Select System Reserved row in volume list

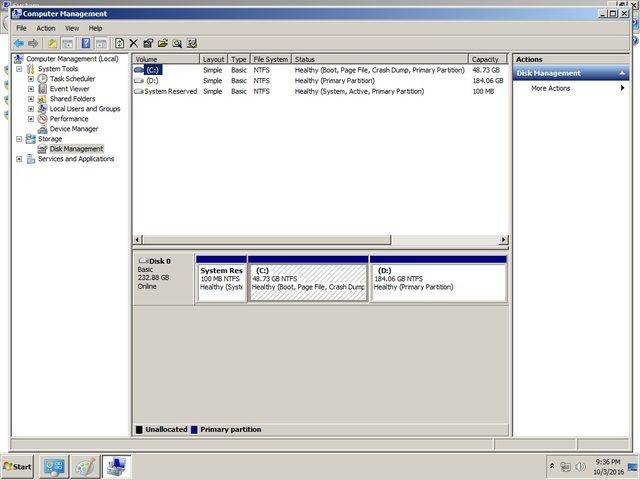[170, 91]
